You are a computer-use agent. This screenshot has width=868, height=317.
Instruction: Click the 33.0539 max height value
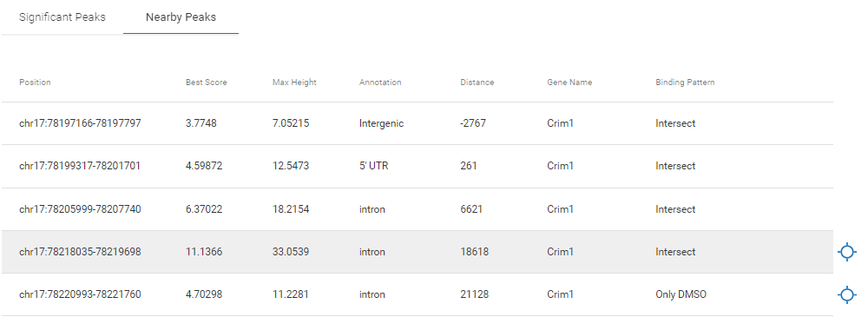[x=291, y=252]
